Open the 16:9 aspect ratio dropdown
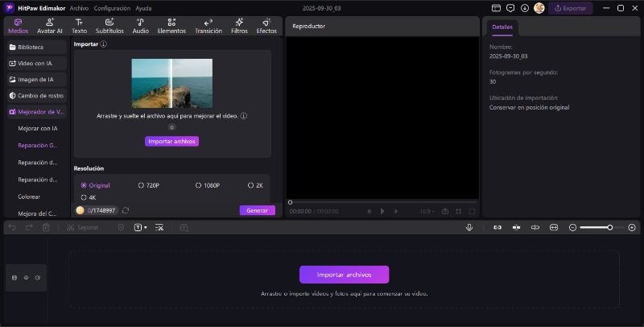The height and width of the screenshot is (327, 644). tap(425, 211)
